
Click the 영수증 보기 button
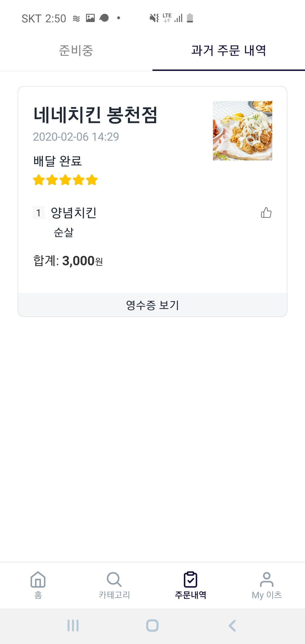152,305
